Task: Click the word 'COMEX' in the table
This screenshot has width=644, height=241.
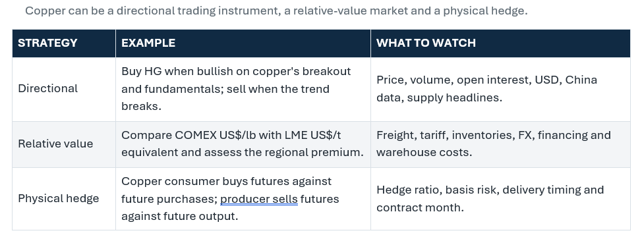Action: click(x=196, y=135)
